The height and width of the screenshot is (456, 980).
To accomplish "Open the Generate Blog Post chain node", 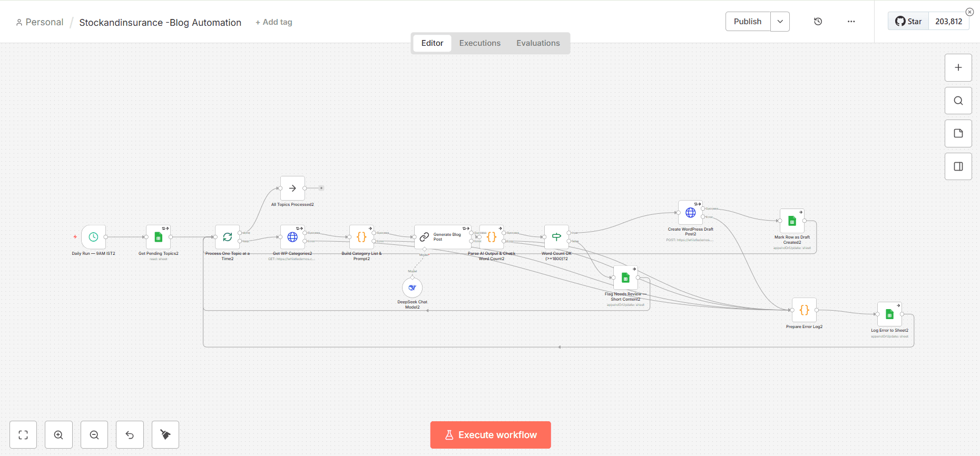I will (443, 237).
